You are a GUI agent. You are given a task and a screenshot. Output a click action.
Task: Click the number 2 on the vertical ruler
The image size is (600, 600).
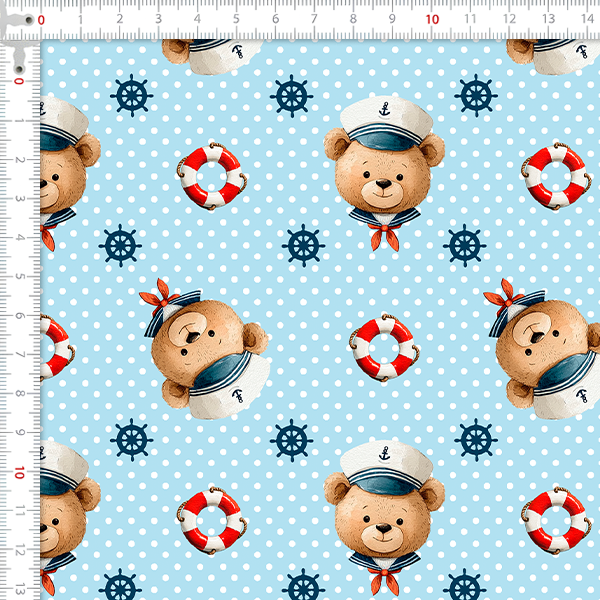[x=20, y=160]
